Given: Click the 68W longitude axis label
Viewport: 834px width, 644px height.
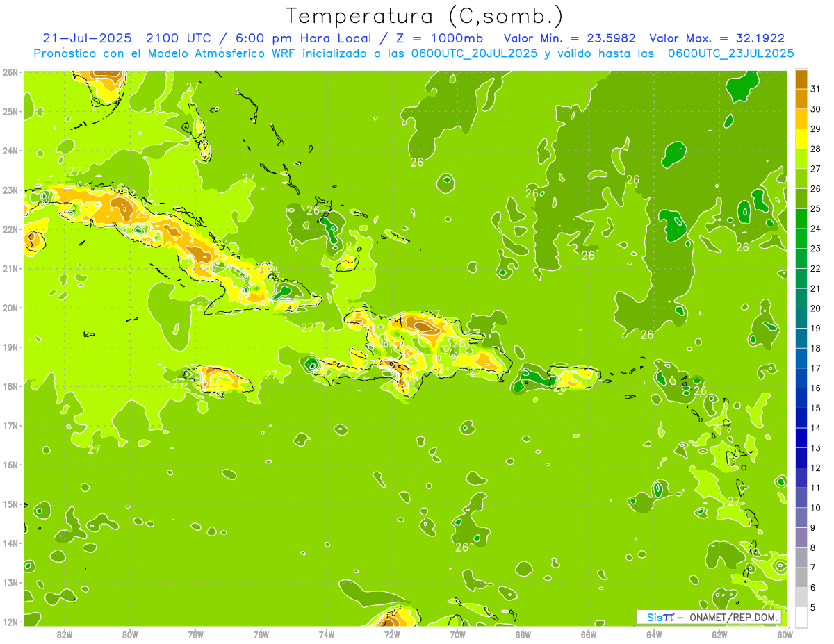Looking at the screenshot, I should click(x=523, y=634).
